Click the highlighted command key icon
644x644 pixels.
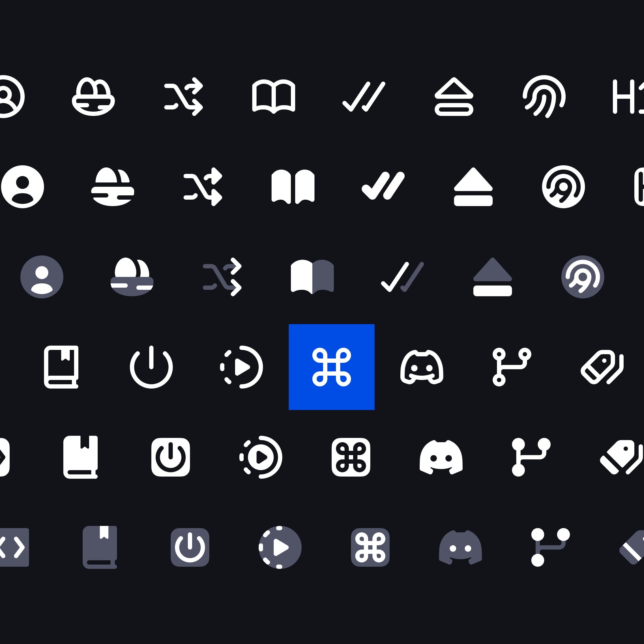[x=331, y=367]
